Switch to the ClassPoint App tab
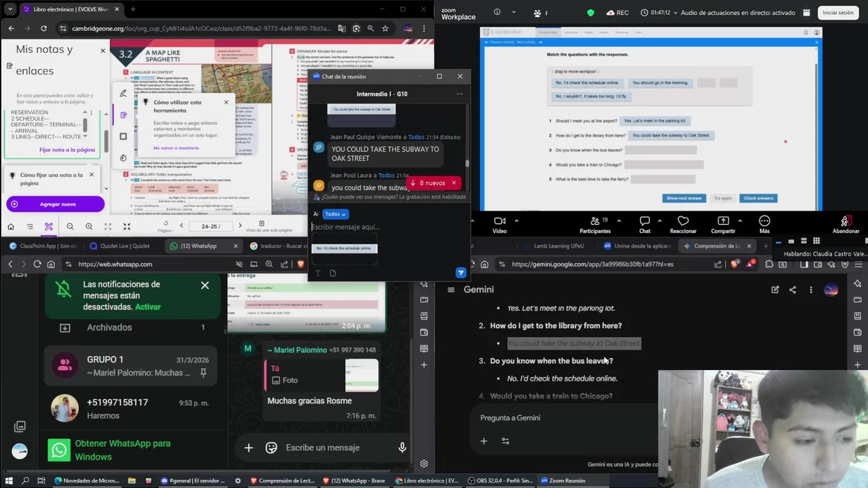Image resolution: width=868 pixels, height=488 pixels. pyautogui.click(x=43, y=246)
